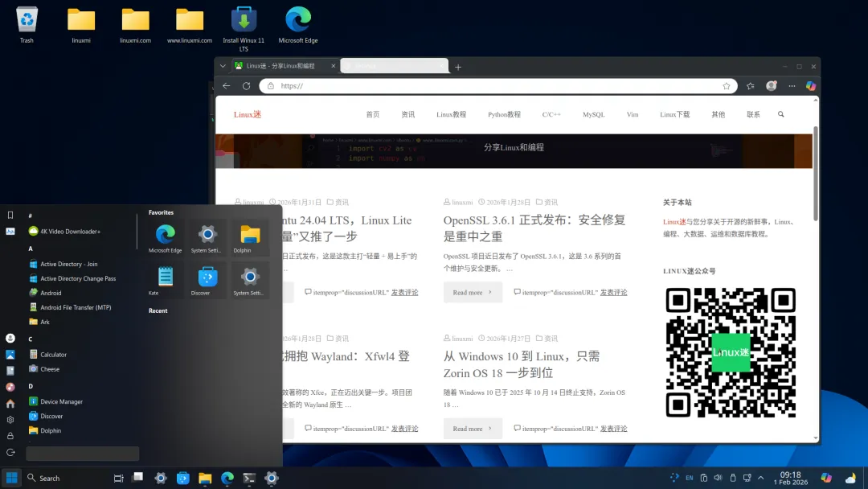This screenshot has height=489, width=868.
Task: Open the network display tray icon
Action: point(747,478)
